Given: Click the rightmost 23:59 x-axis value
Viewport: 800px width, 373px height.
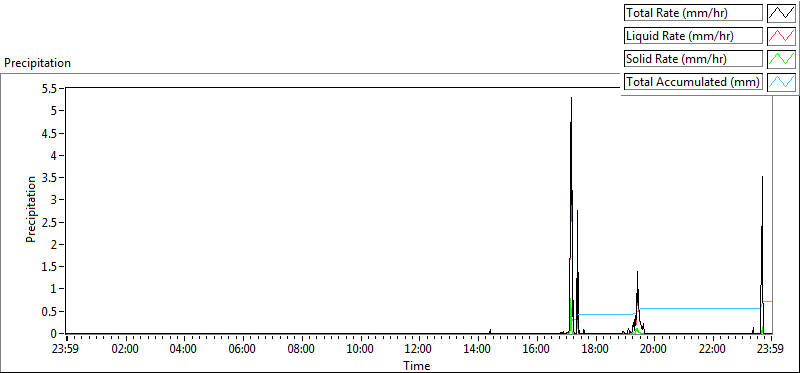Looking at the screenshot, I should [770, 350].
